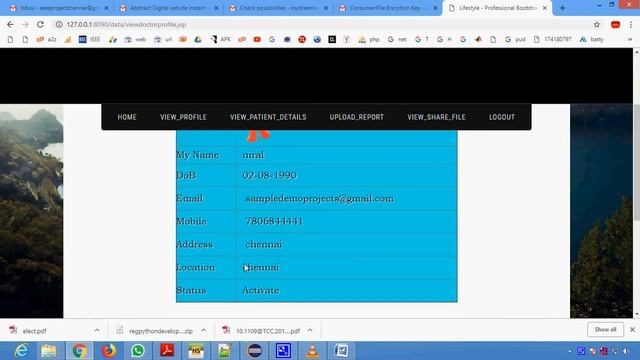Show more bookmarks with the chevron
The height and width of the screenshot is (360, 640).
(630, 39)
